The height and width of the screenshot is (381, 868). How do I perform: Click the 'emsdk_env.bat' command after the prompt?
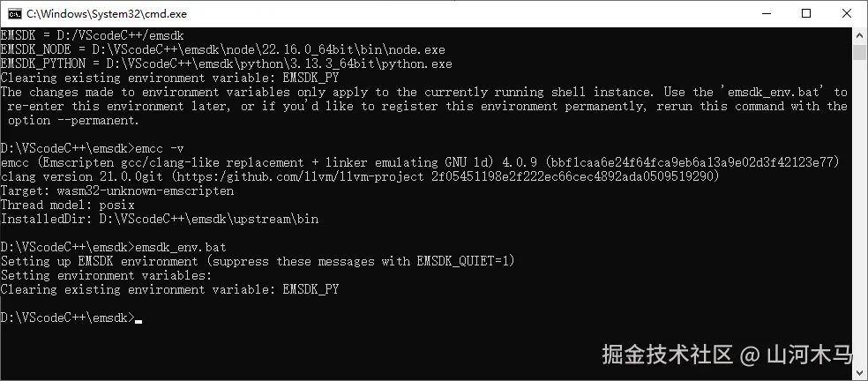pyautogui.click(x=181, y=247)
